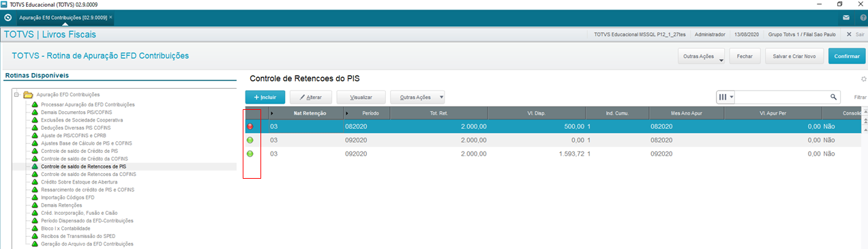Viewport: 868px width, 249px height.
Task: Select Controle de saldo de Retencoes de PIS
Action: (x=83, y=166)
